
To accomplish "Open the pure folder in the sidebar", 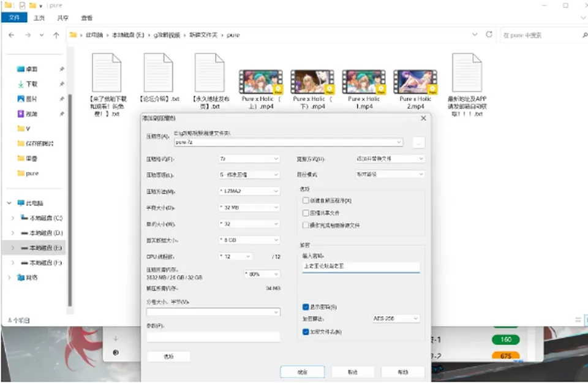I will [x=28, y=173].
